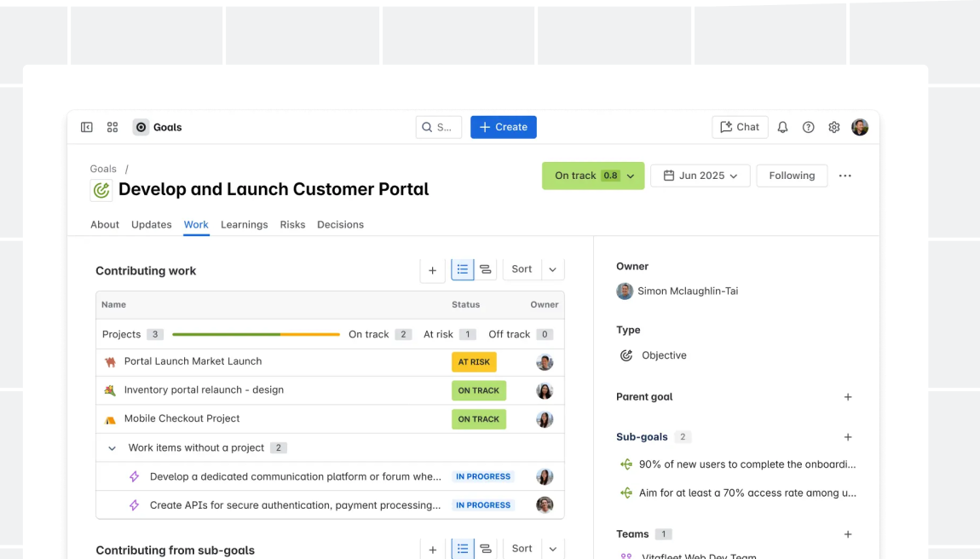Open the app switcher grid icon

(112, 127)
